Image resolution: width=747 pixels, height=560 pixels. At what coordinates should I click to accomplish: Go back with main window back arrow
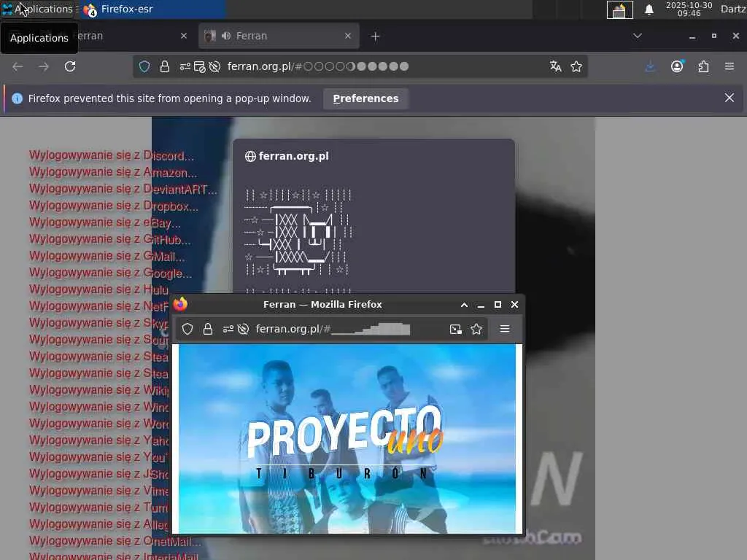point(18,66)
